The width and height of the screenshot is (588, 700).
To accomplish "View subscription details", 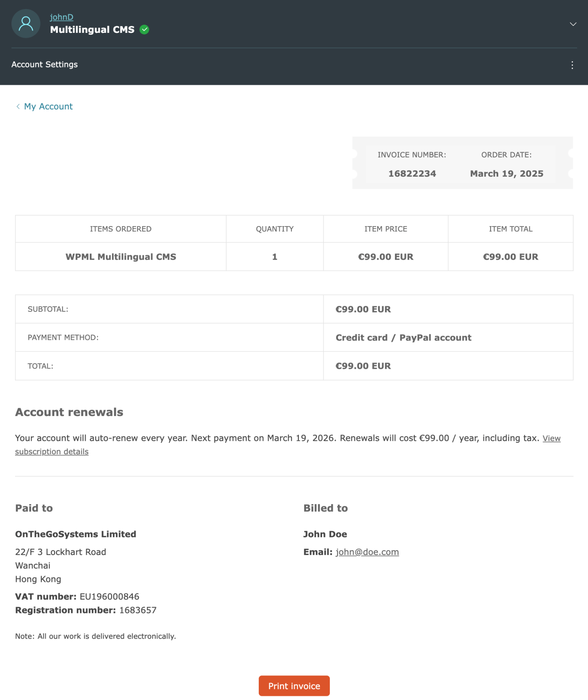I will (x=51, y=451).
